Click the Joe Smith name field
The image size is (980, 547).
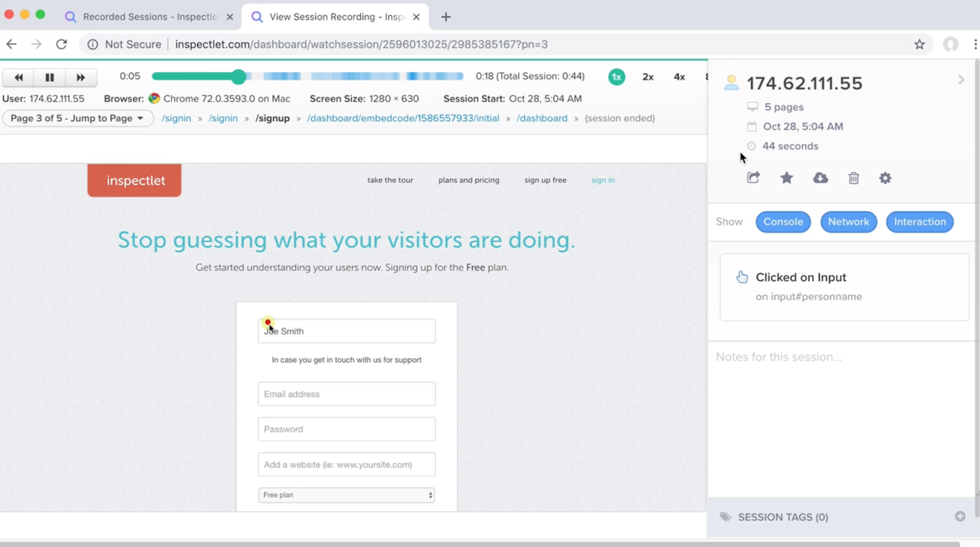pyautogui.click(x=347, y=331)
